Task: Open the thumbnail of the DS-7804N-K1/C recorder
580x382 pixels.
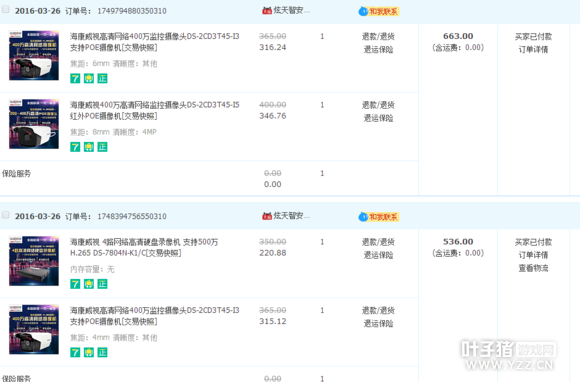Action: [x=34, y=261]
